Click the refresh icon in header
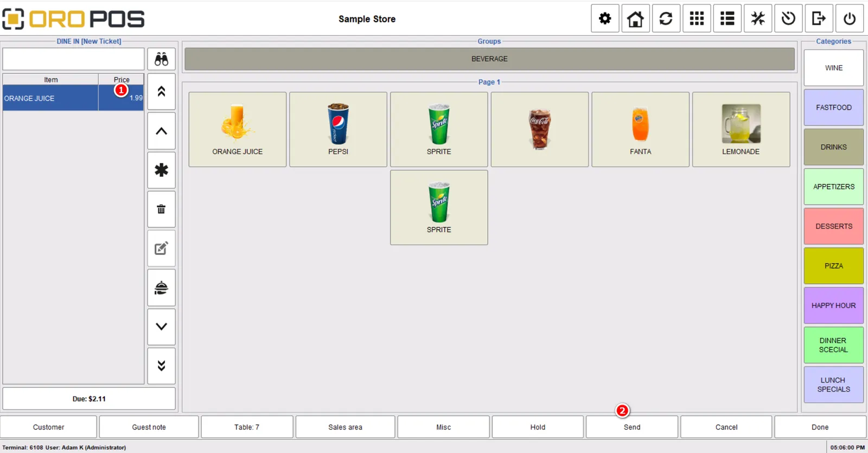Viewport: 868px width, 453px height. click(x=666, y=19)
